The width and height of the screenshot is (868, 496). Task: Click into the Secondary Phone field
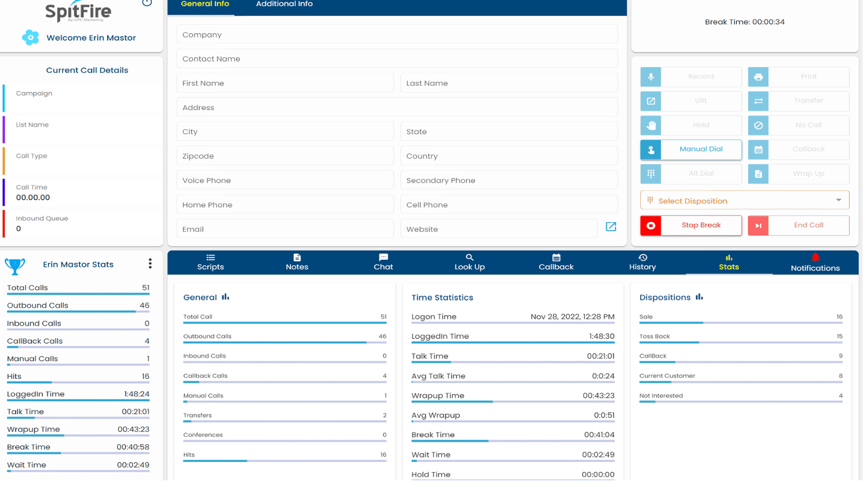pos(509,180)
